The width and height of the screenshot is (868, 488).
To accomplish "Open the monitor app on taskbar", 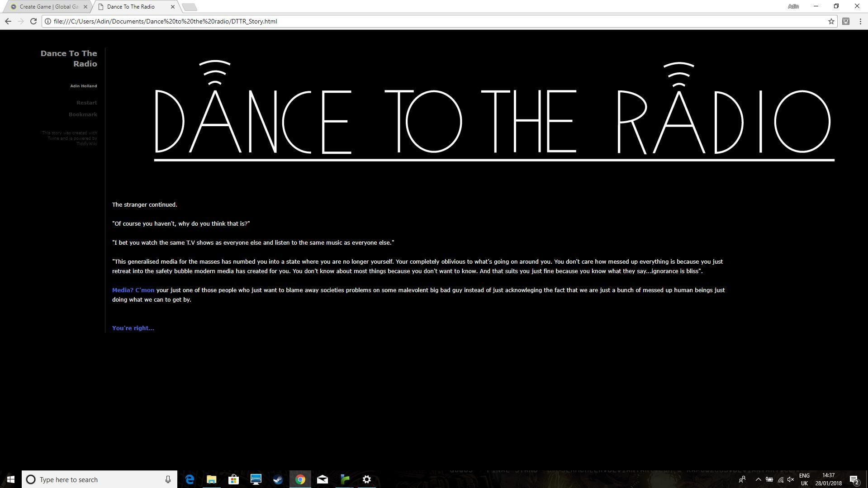I will (x=256, y=479).
